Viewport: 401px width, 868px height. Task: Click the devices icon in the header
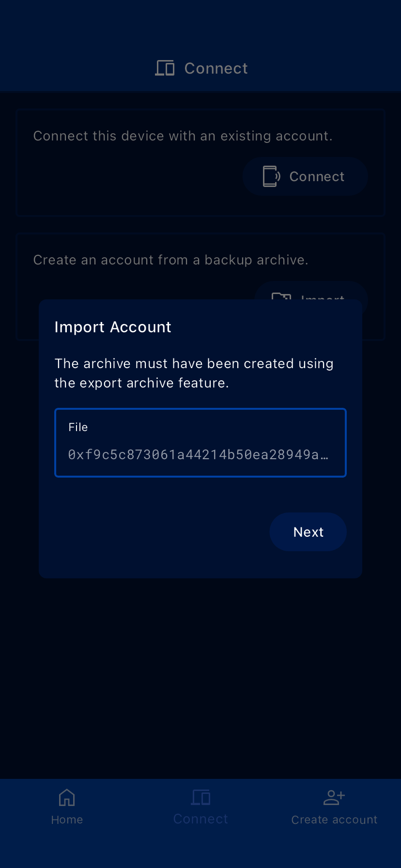pos(165,68)
